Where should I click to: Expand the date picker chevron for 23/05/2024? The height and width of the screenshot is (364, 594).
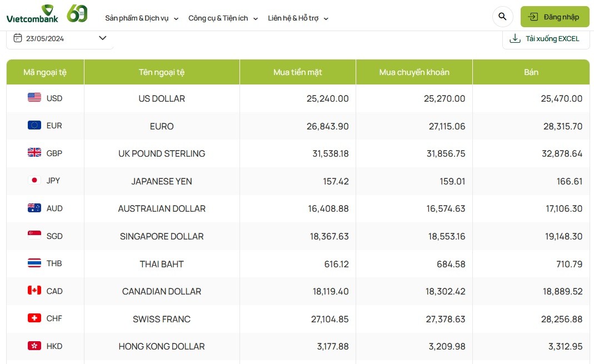pyautogui.click(x=102, y=38)
